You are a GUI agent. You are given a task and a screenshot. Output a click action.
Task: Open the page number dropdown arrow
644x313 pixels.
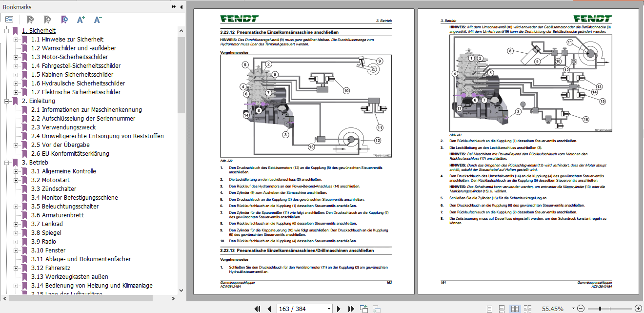329,309
